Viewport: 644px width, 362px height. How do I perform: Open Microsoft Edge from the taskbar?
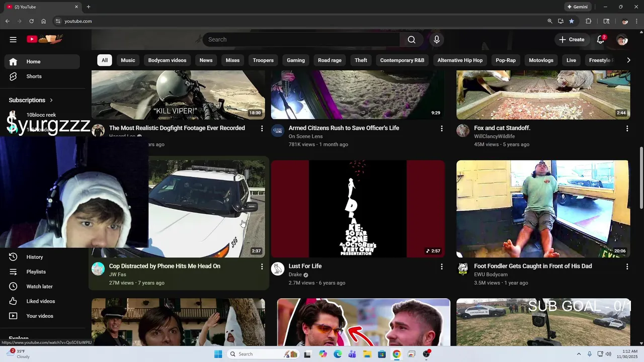point(338,354)
